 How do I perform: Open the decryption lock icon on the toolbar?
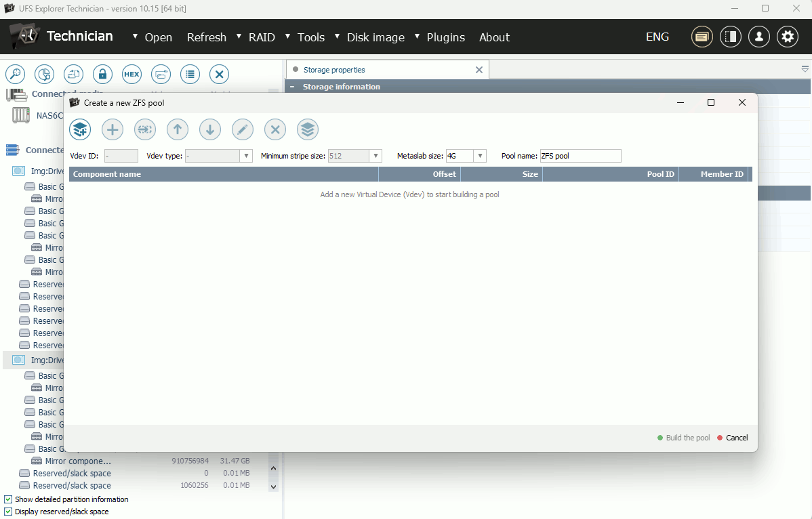coord(102,74)
